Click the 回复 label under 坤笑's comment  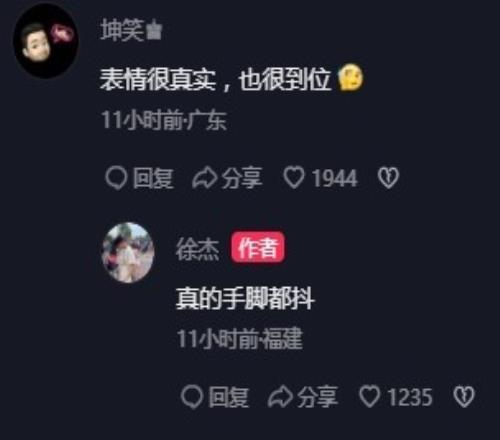point(153,178)
